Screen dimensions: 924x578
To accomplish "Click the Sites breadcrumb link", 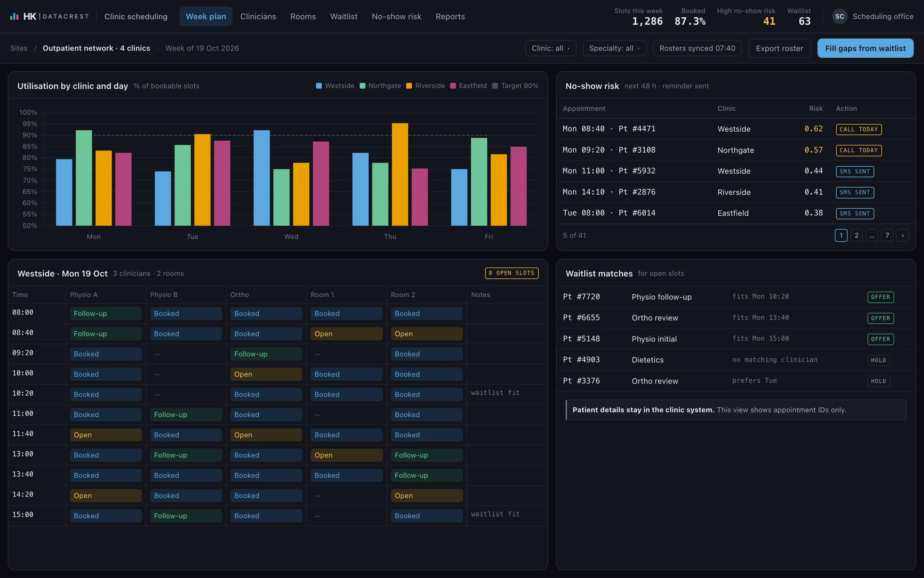I will tap(19, 48).
